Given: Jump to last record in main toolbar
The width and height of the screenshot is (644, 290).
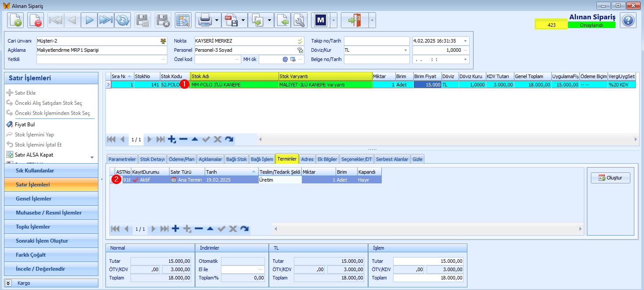Looking at the screenshot, I should 106,20.
